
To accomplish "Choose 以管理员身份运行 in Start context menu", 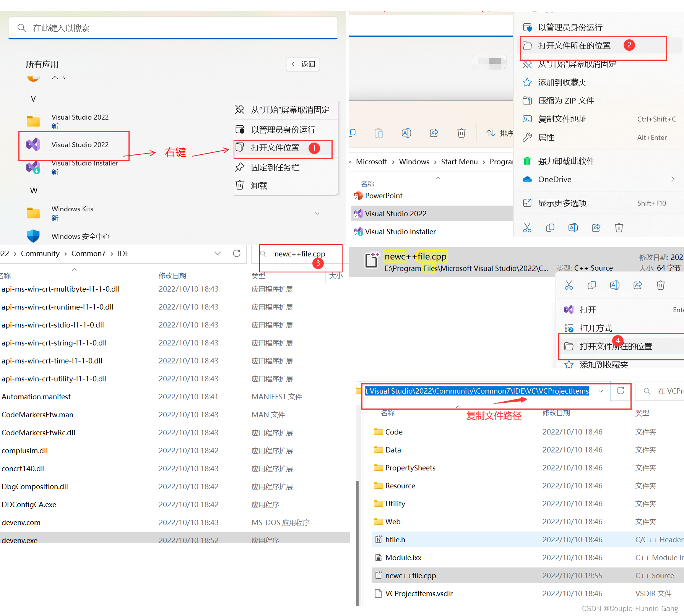I will pyautogui.click(x=283, y=130).
